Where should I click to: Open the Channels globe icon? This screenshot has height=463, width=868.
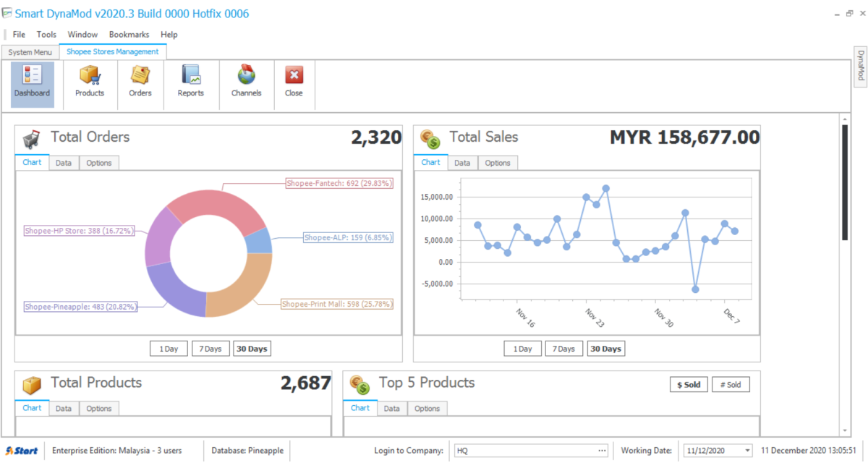(x=247, y=75)
